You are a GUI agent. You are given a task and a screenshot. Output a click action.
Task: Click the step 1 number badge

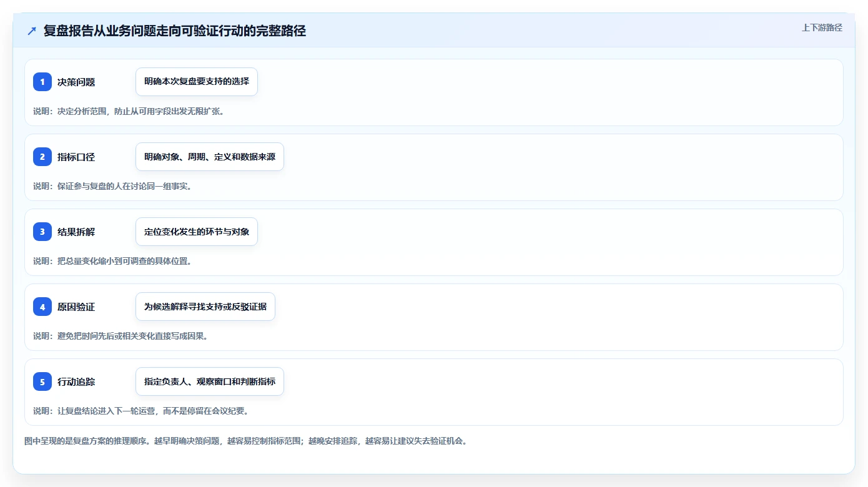(x=42, y=82)
